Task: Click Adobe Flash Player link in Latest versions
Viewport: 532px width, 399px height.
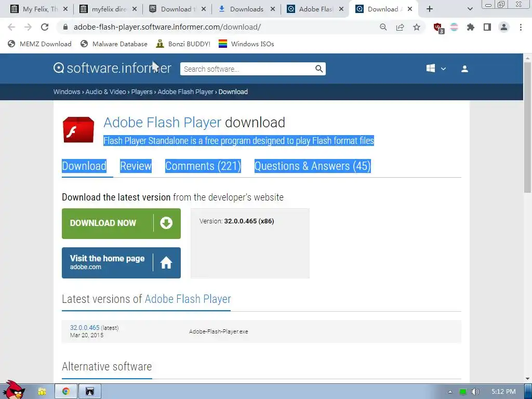Action: click(x=188, y=299)
